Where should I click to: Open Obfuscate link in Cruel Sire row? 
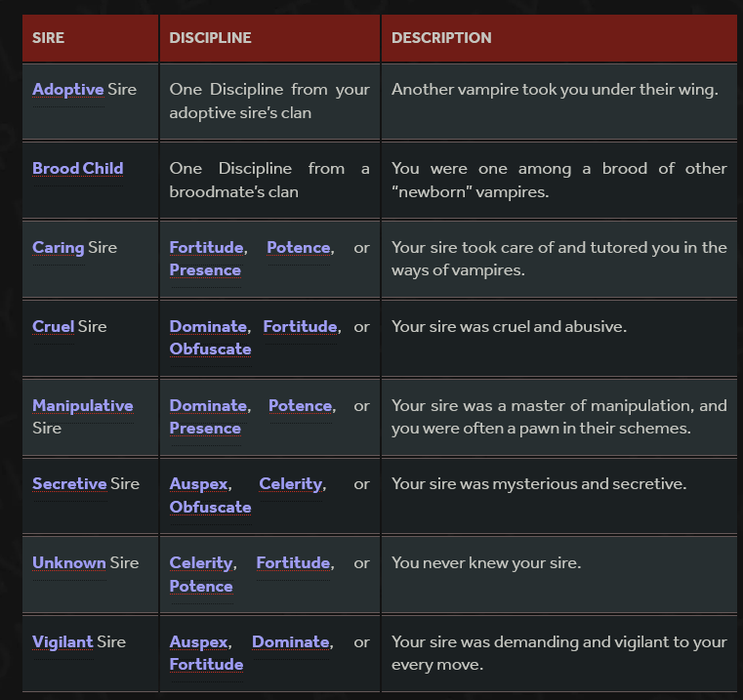210,350
